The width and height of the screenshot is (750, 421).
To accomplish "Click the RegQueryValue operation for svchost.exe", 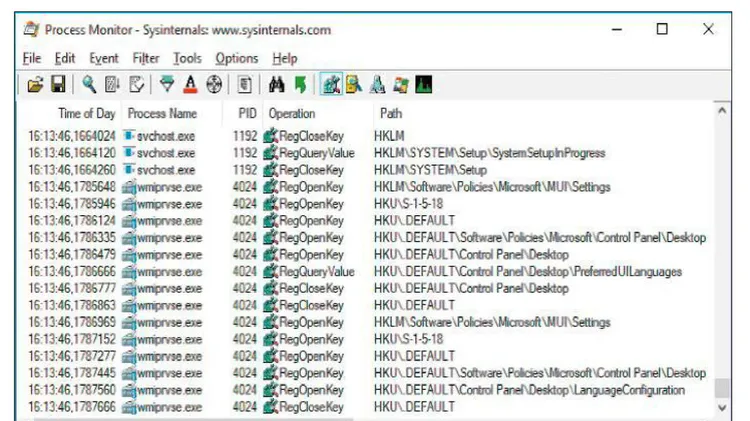I will (316, 153).
